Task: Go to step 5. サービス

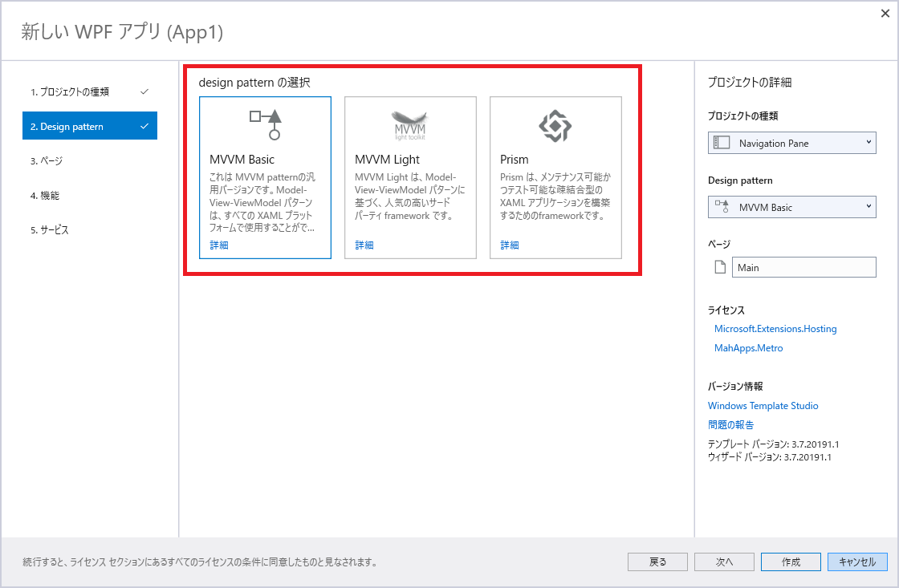Action: (x=90, y=229)
